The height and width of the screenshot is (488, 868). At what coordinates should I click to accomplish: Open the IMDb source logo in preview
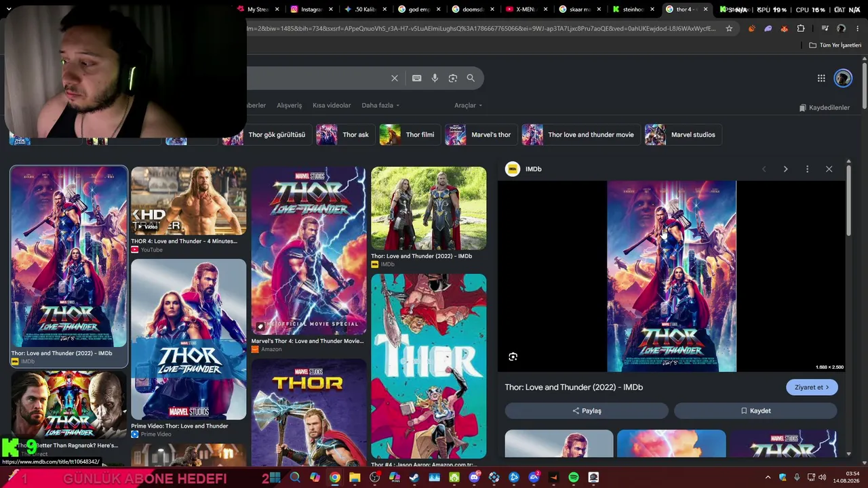[x=513, y=169]
